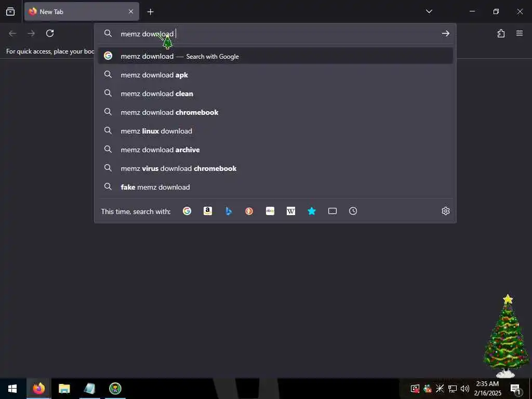The image size is (532, 399).
Task: Click the asterisk-shaped tray icon
Action: point(440,389)
